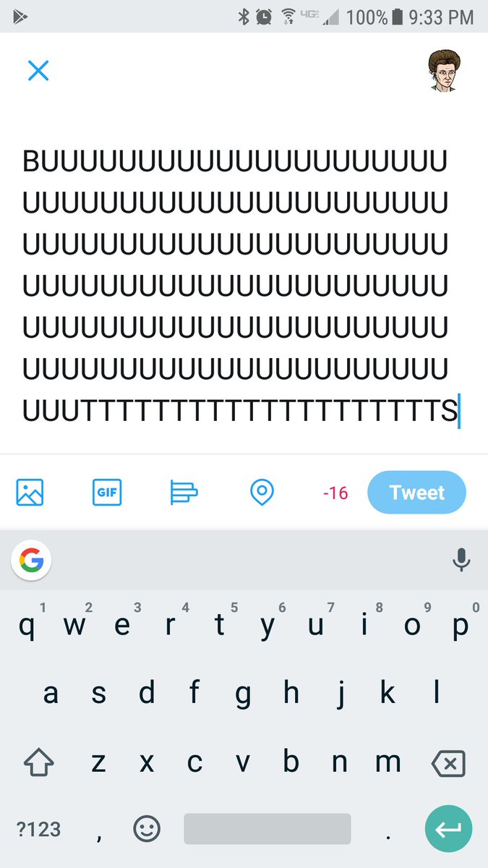Tap the green enter key
Image resolution: width=488 pixels, height=868 pixels.
point(448,829)
